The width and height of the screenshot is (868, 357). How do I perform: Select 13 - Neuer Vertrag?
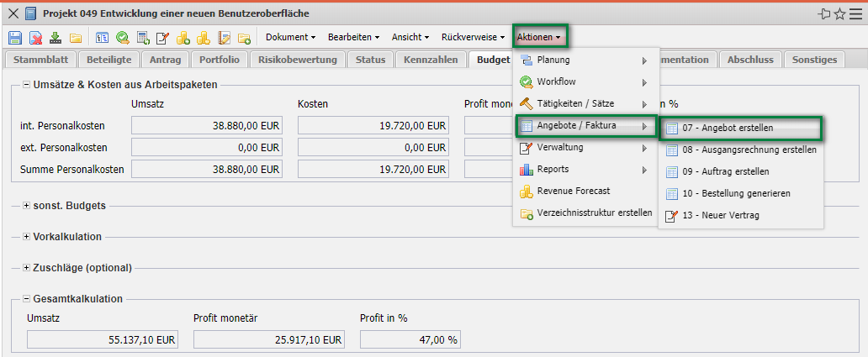(741, 216)
